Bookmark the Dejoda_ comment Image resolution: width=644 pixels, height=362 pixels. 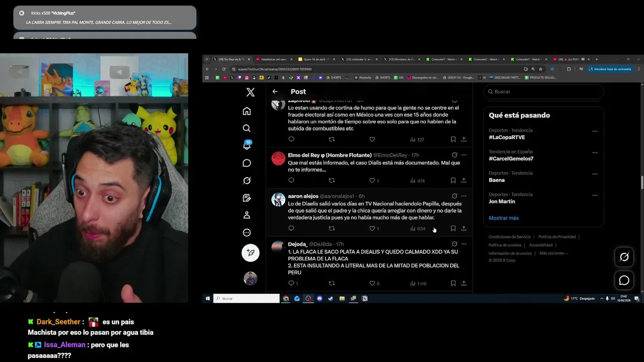pos(453,284)
